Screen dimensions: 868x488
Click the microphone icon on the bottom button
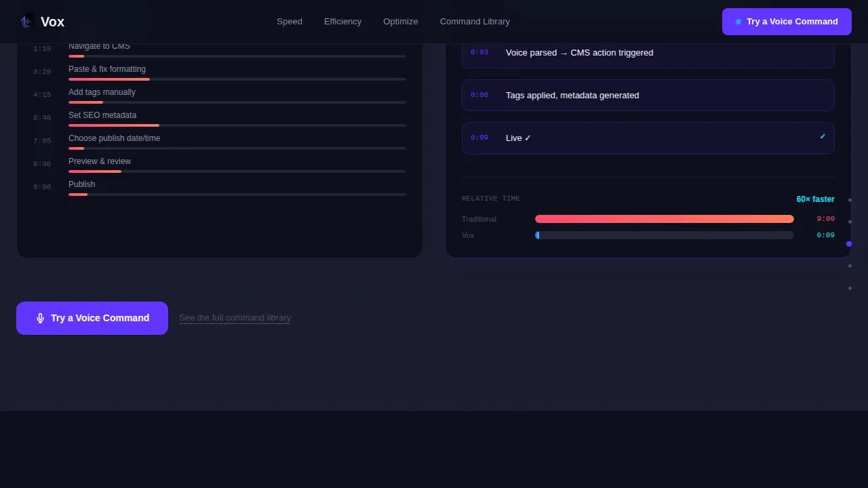(41, 318)
